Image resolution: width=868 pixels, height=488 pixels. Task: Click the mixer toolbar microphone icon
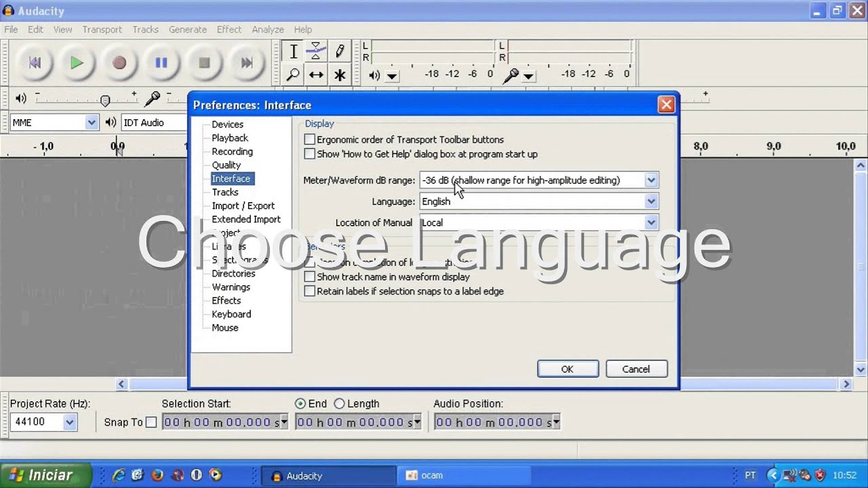coord(152,98)
